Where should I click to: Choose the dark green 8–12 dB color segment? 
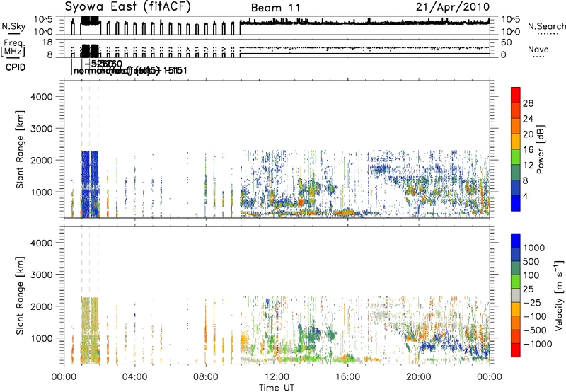[x=516, y=173]
